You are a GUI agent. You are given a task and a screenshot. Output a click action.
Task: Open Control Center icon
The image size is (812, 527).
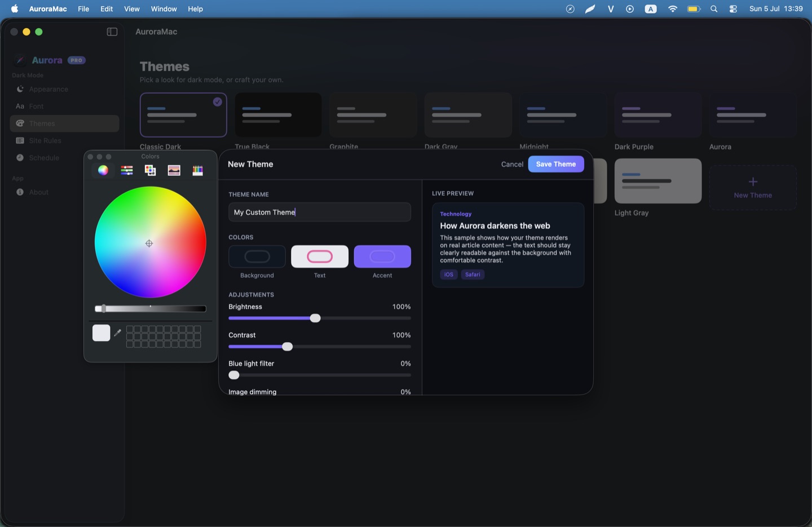coord(733,9)
